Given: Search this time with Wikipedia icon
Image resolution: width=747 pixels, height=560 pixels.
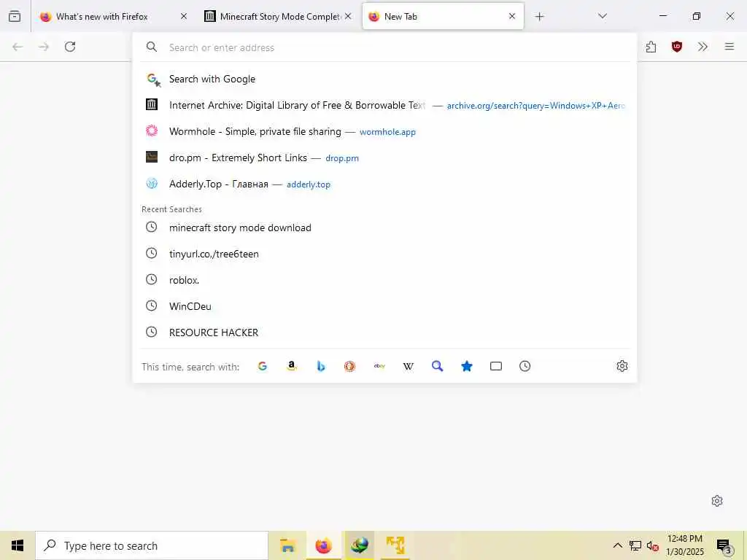Looking at the screenshot, I should [x=409, y=366].
